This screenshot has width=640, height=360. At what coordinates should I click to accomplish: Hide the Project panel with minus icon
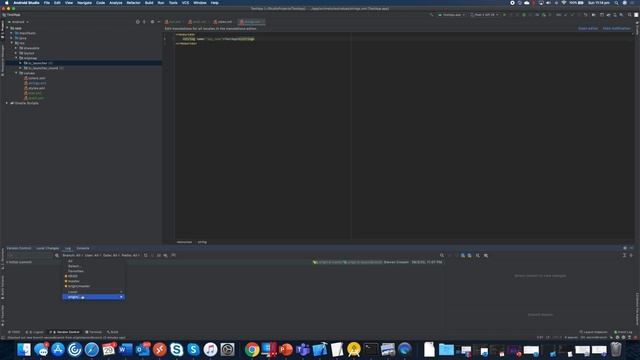tap(159, 22)
